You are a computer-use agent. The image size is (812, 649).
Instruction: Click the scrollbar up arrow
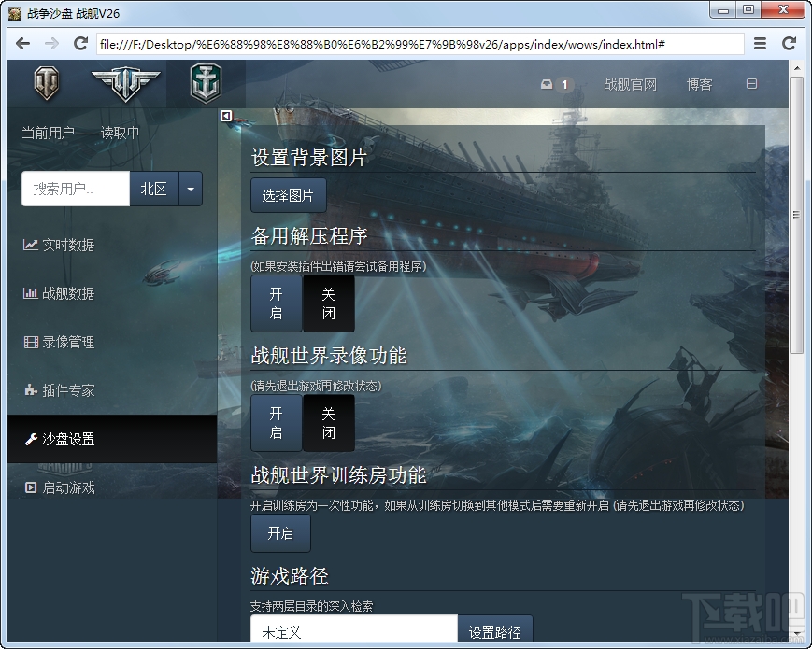796,68
